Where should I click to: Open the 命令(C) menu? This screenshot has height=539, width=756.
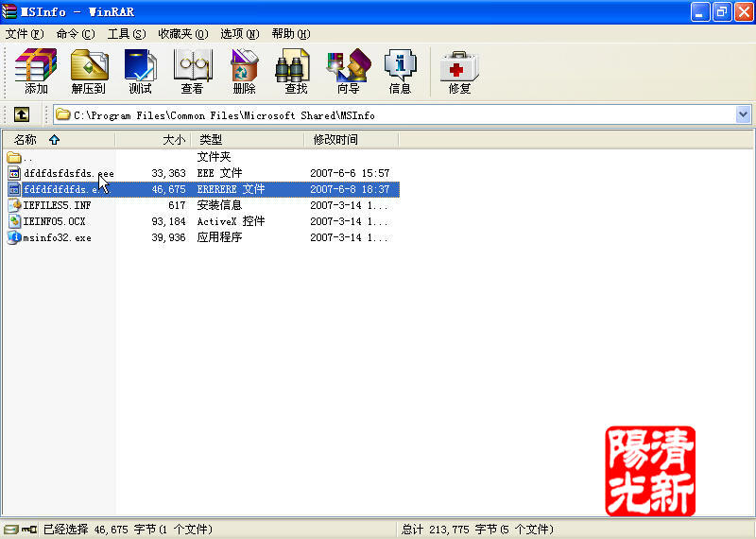[76, 34]
